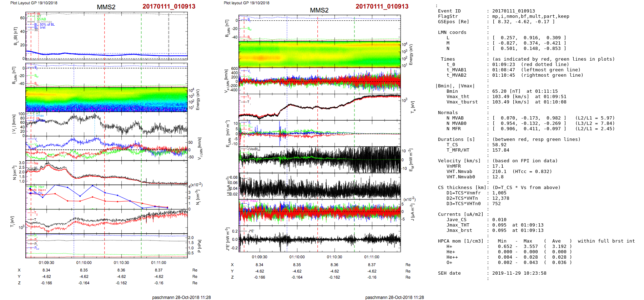644x300 pixels.
Task: Click the '(HTcc = 0.832)' text
Action: (532, 172)
